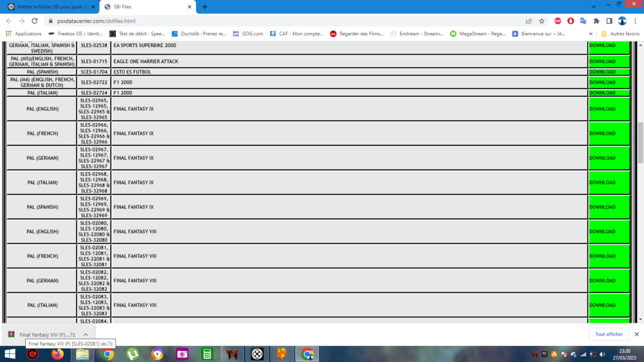The image size is (644, 362).
Task: Click the 'Tout afficher' downloads button
Action: pos(609,334)
